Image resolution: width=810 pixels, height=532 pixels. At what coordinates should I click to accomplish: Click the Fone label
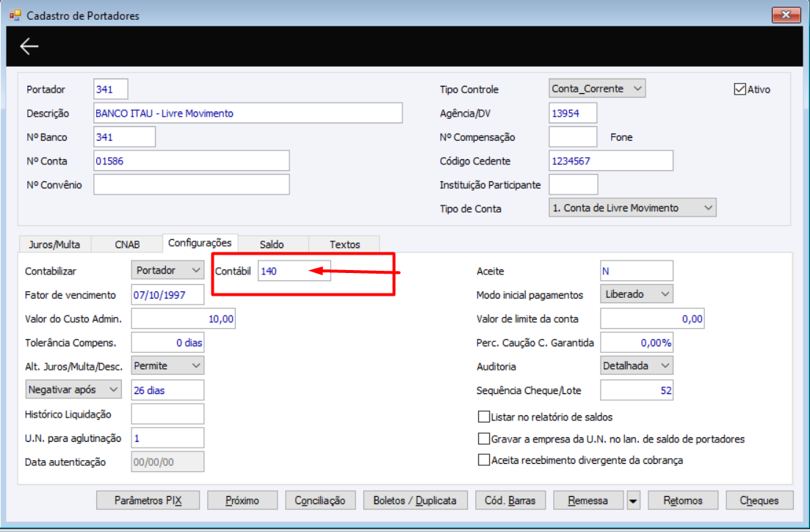621,137
